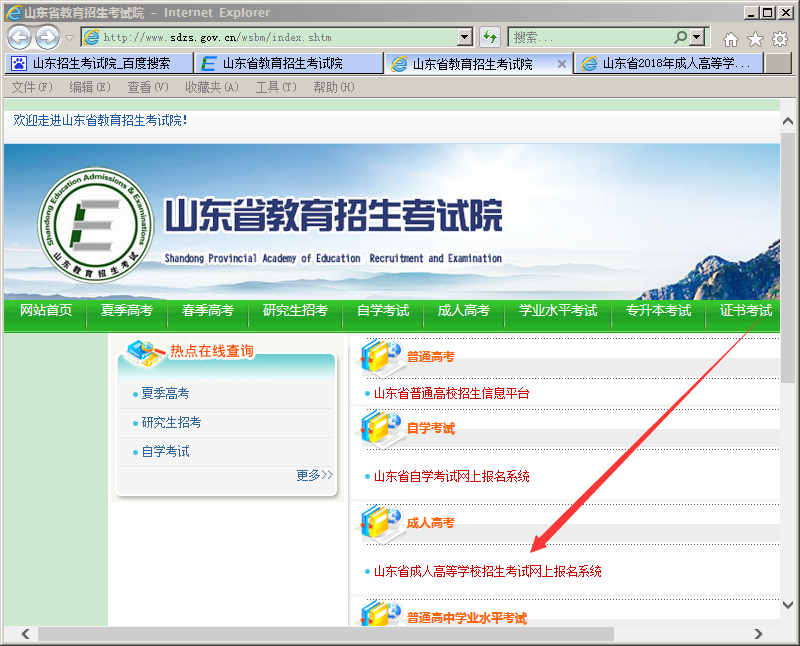Image resolution: width=800 pixels, height=646 pixels.
Task: Click the vertical scrollbar thumb
Action: click(788, 257)
